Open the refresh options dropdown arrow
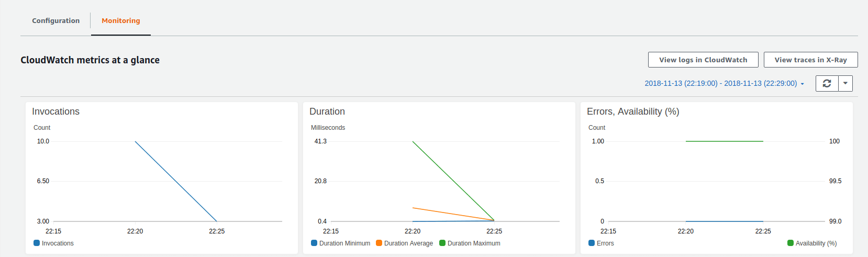The width and height of the screenshot is (868, 257). tap(845, 83)
